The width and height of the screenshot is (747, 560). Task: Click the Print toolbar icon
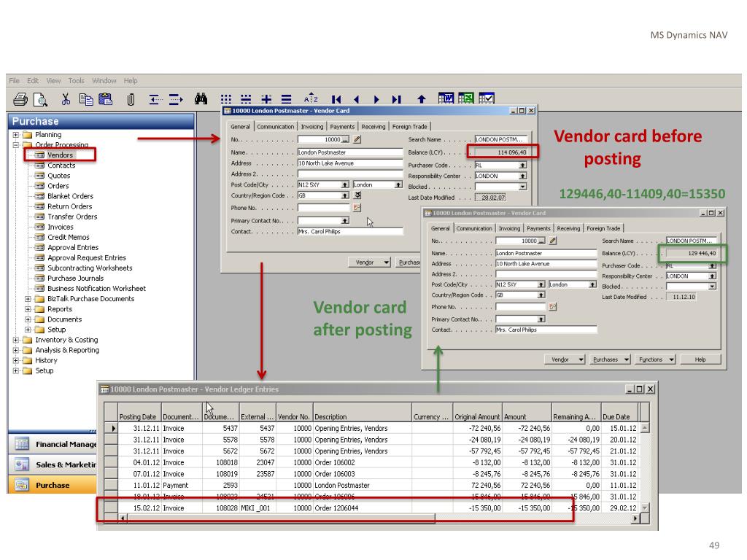20,99
